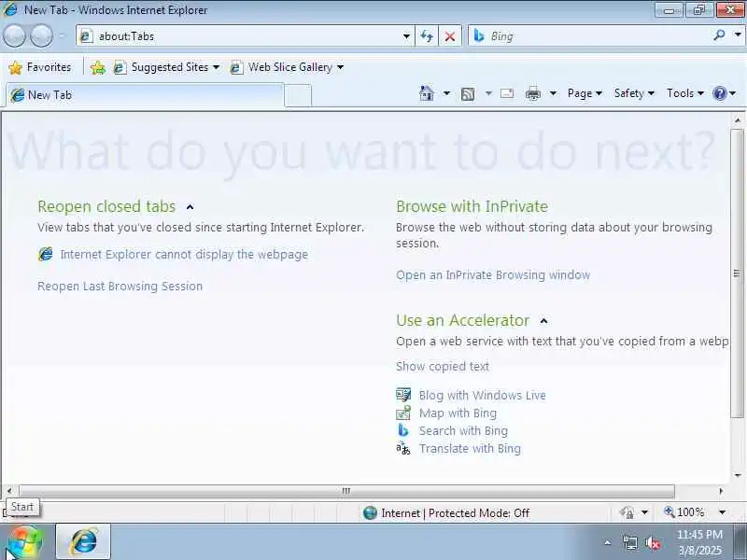The image size is (747, 560).
Task: Open the Home button dropdown arrow
Action: coord(446,93)
